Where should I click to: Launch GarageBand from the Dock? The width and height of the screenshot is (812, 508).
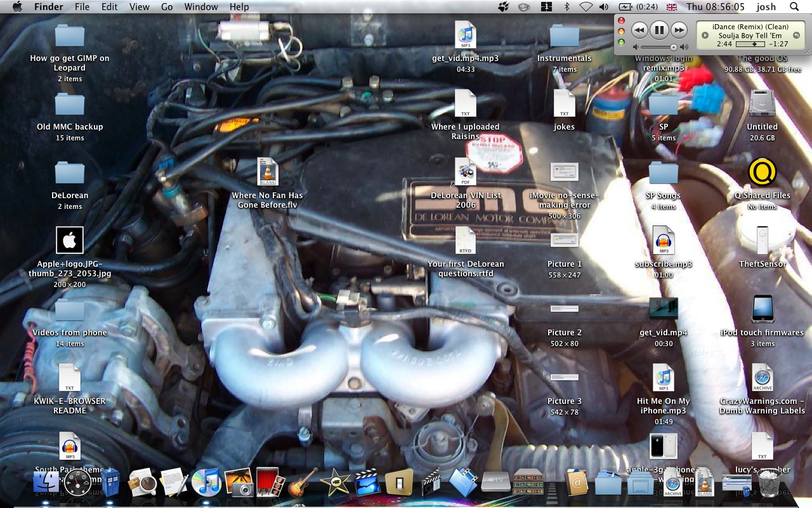point(303,484)
